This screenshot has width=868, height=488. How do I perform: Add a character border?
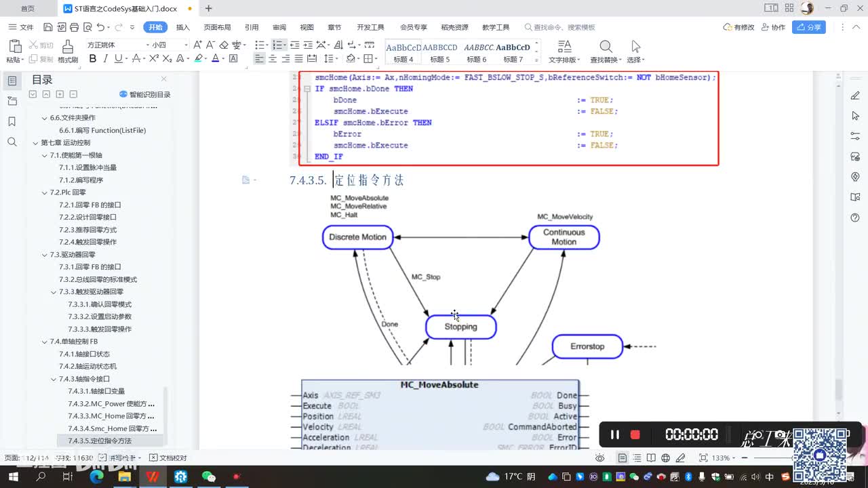[x=233, y=59]
